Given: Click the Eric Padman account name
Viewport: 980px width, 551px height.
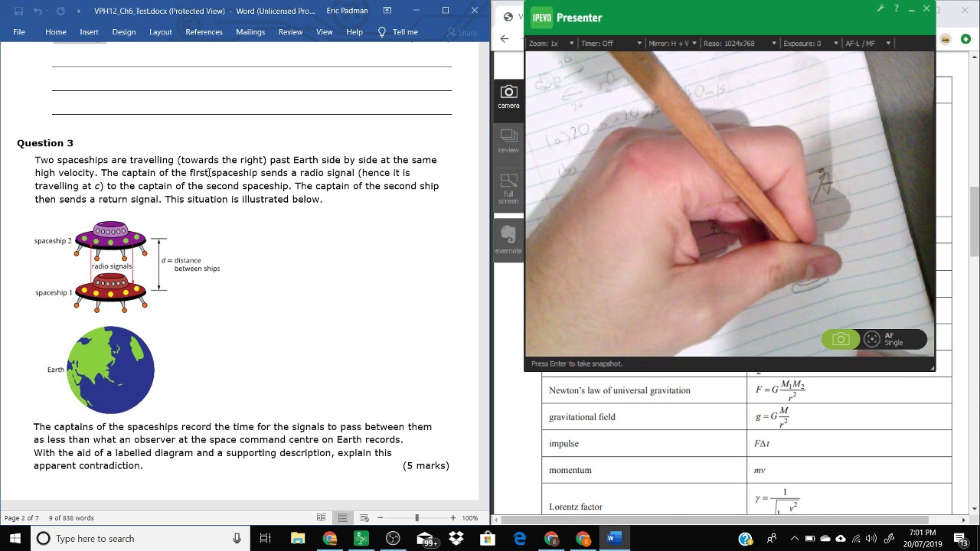Looking at the screenshot, I should click(x=347, y=11).
